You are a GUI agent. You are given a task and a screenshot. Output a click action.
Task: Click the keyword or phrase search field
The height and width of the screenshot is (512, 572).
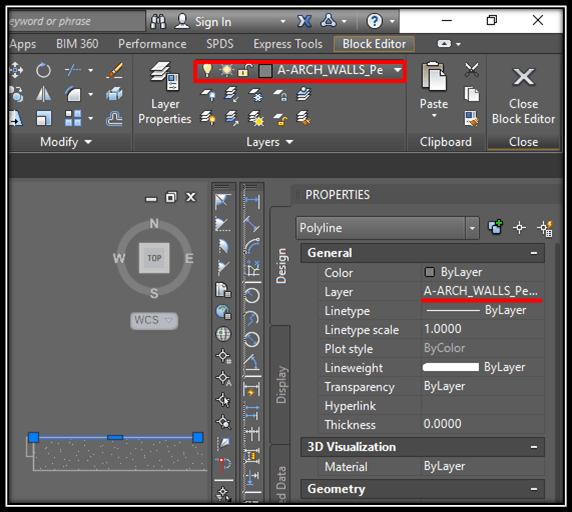click(x=76, y=21)
